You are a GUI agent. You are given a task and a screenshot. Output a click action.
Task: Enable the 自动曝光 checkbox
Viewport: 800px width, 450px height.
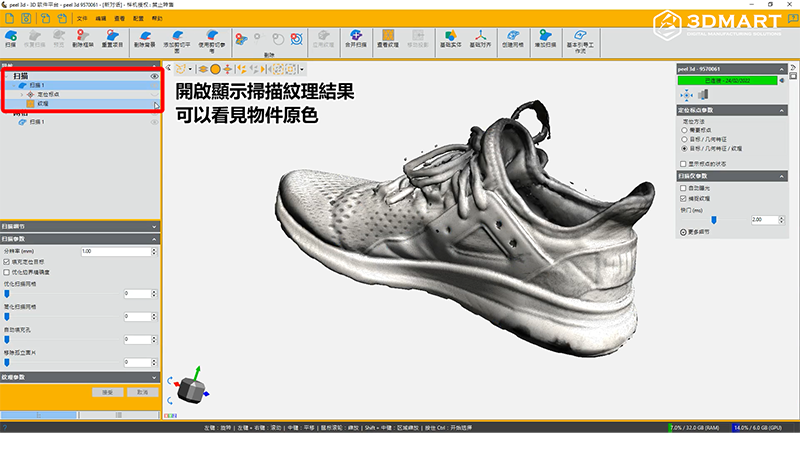tap(683, 187)
